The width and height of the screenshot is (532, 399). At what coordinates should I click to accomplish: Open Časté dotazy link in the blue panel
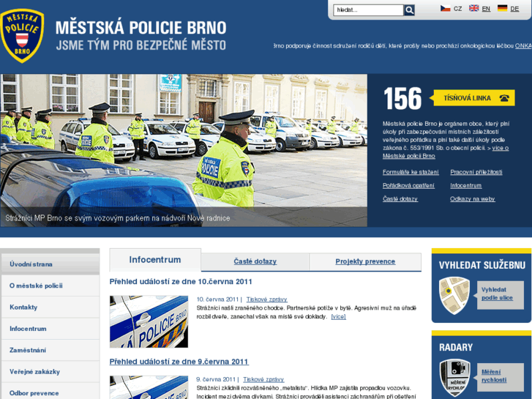(x=400, y=198)
